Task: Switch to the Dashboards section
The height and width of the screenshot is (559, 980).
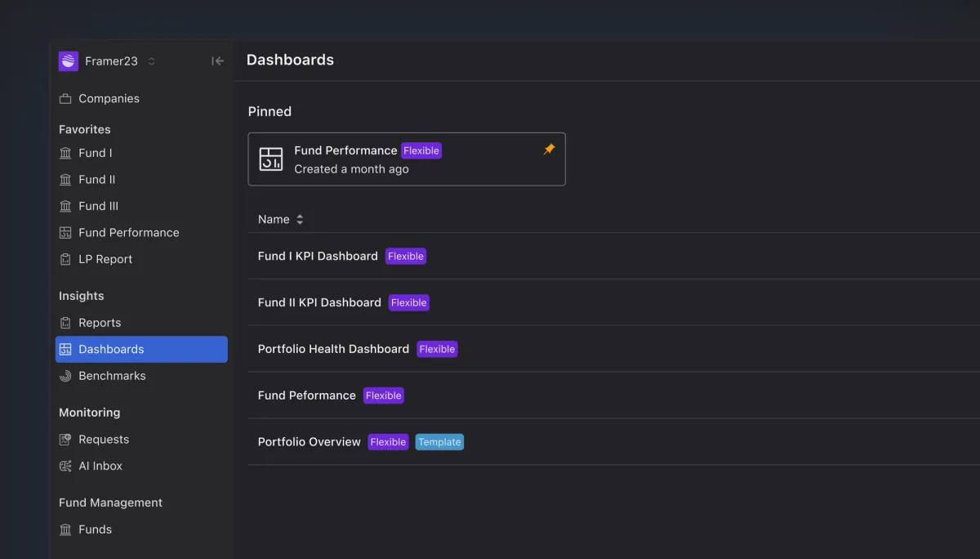Action: click(109, 349)
